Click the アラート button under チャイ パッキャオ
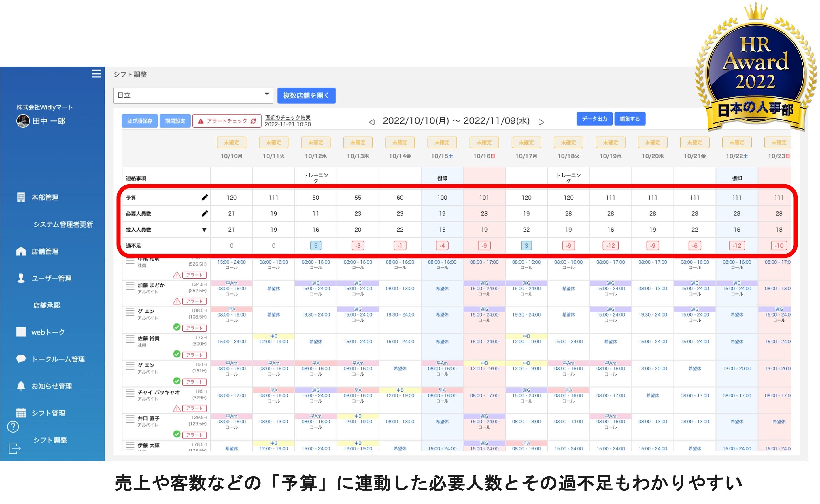820x504 pixels. coord(194,408)
